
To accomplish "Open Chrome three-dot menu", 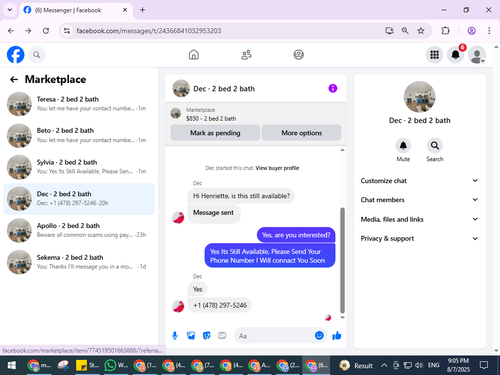I will tap(489, 31).
